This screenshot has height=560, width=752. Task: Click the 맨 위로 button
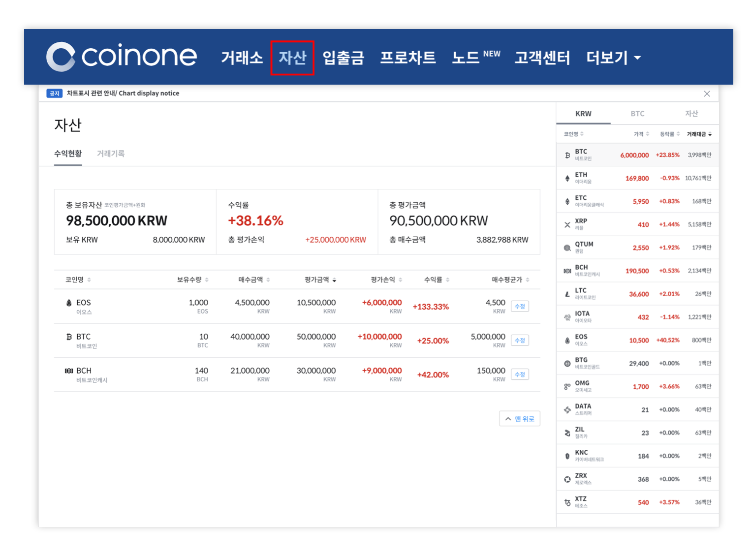click(520, 418)
